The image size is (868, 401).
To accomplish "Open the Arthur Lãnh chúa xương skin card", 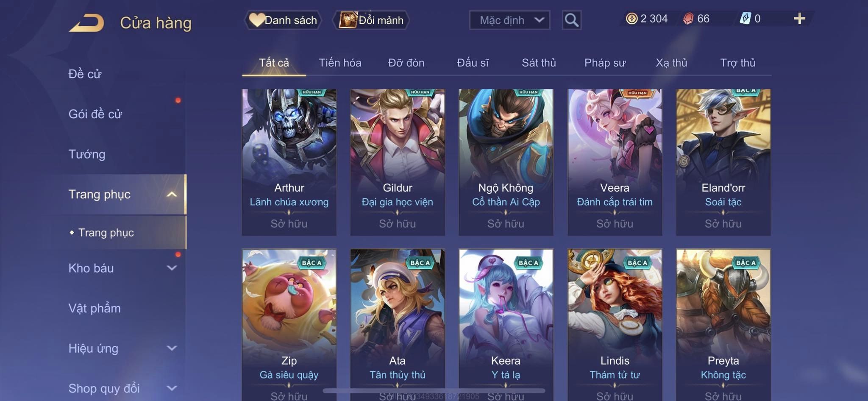I will click(289, 162).
